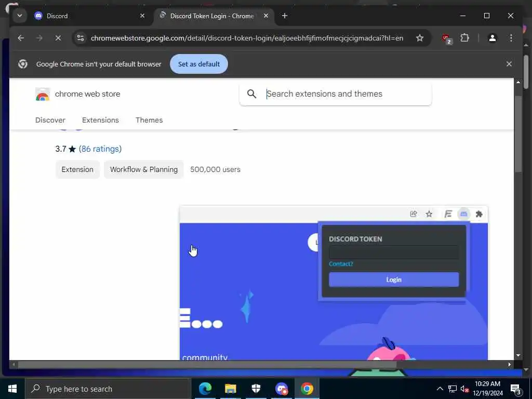View site information icon in address bar
This screenshot has width=532, height=399.
(x=81, y=38)
